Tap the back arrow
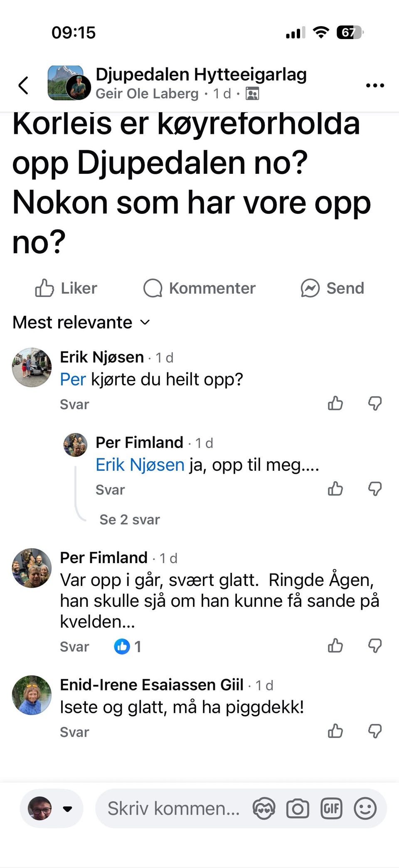This screenshot has width=399, height=868. click(x=24, y=86)
